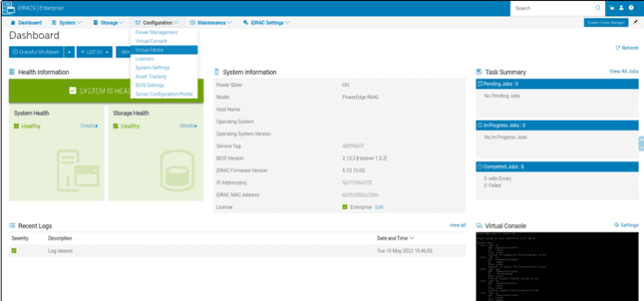The image size is (644, 301).
Task: Click the Health Information section icon
Action: (x=12, y=72)
